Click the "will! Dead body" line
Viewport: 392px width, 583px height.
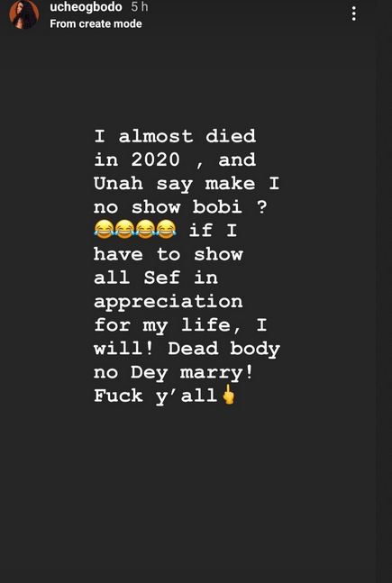point(187,350)
